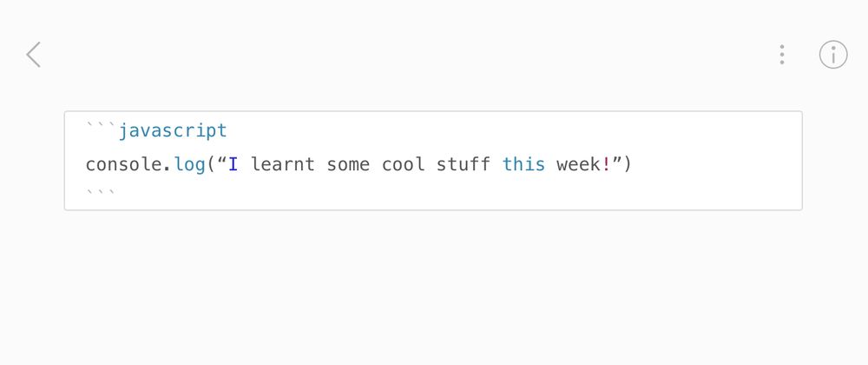
Task: Open the three-dot more options menu
Action: (x=782, y=55)
